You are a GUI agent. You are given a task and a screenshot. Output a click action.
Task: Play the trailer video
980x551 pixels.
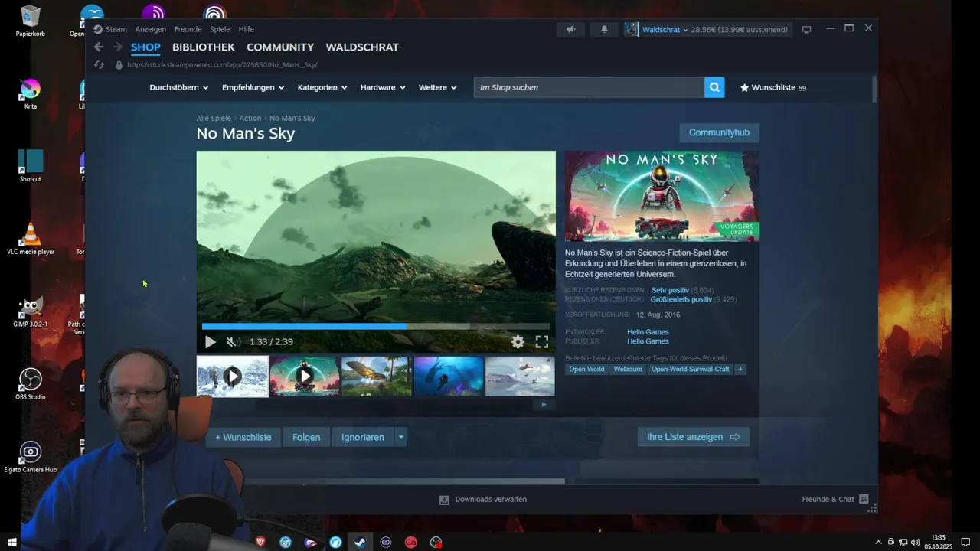211,342
